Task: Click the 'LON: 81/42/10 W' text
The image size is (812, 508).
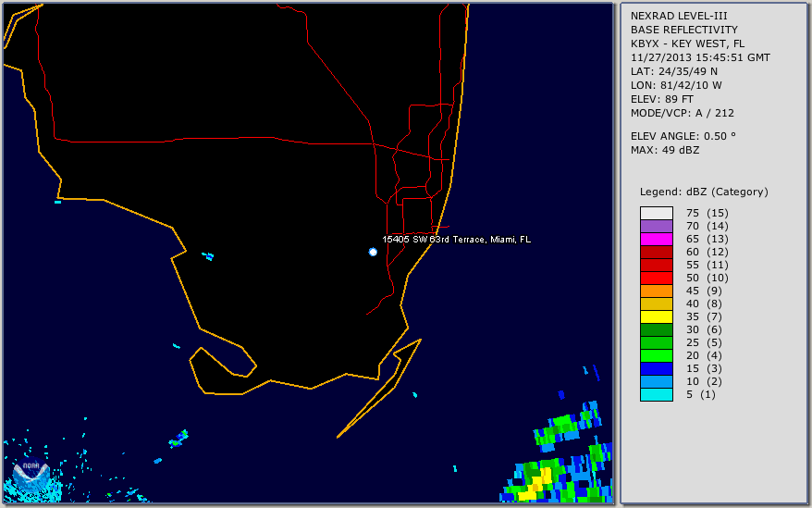Action: pos(676,85)
